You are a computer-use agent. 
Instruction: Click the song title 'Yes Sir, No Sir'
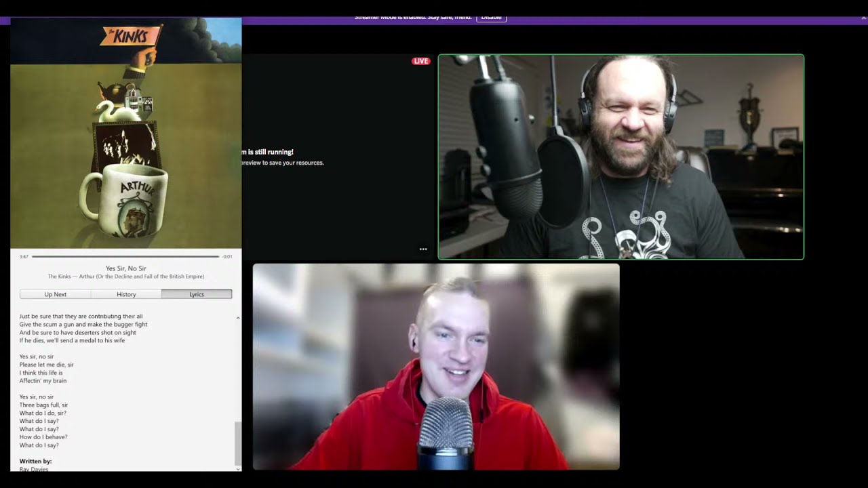[x=126, y=268]
